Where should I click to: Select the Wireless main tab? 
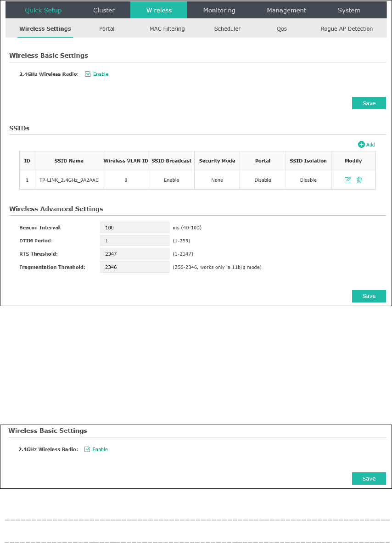click(159, 10)
